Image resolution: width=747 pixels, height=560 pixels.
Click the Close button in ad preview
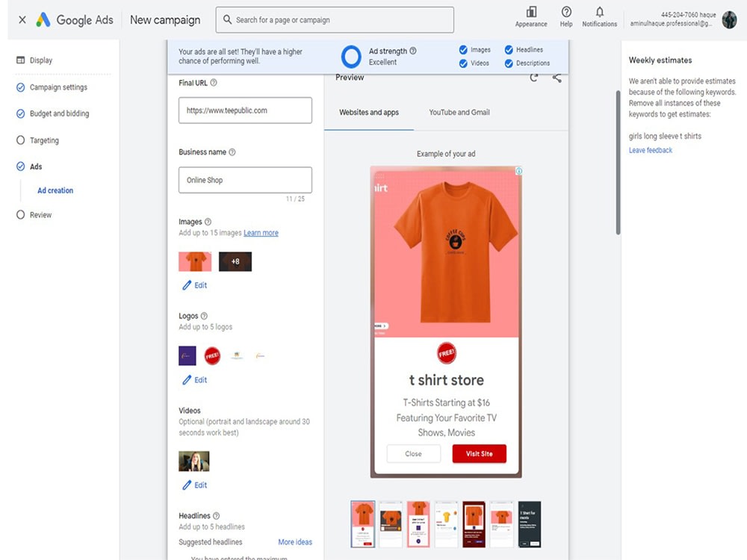414,454
